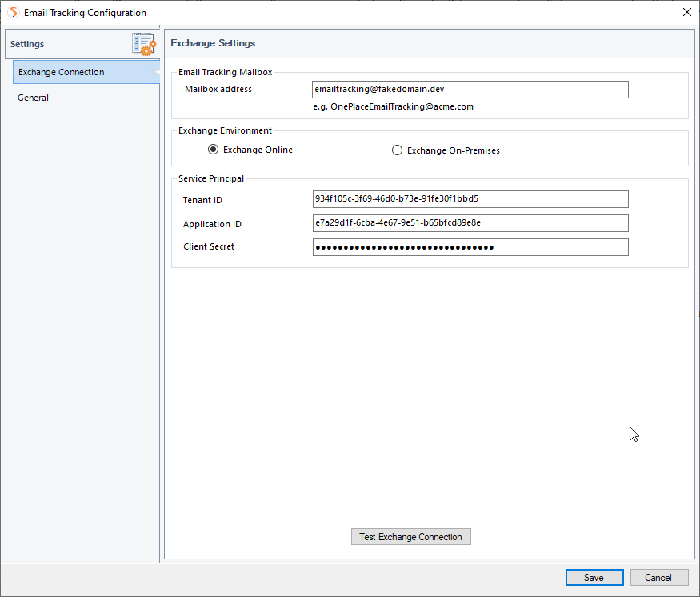Click the Settings gear list icon
The width and height of the screenshot is (700, 597).
(144, 44)
